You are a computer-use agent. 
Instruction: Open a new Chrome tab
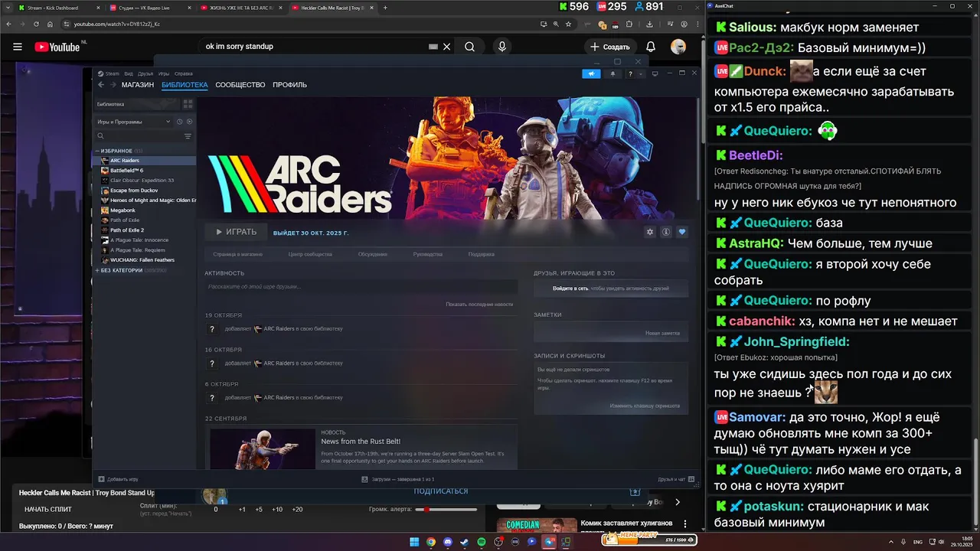tap(385, 8)
